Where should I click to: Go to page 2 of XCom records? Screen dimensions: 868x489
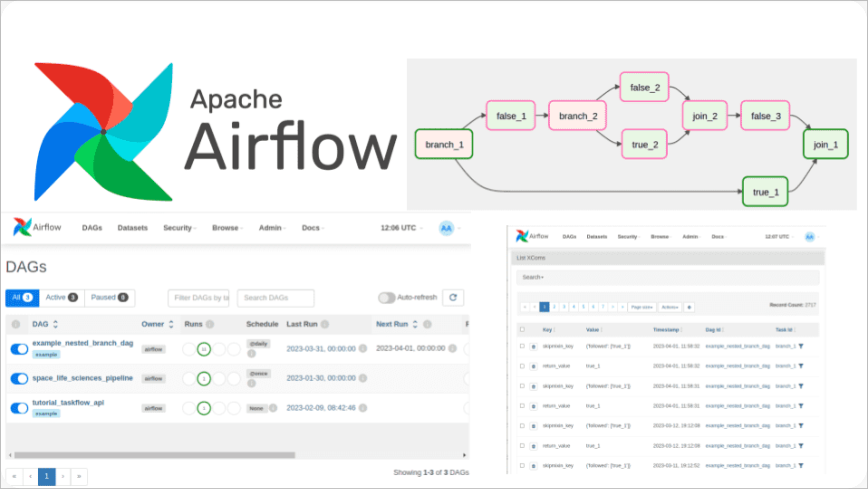pyautogui.click(x=554, y=307)
